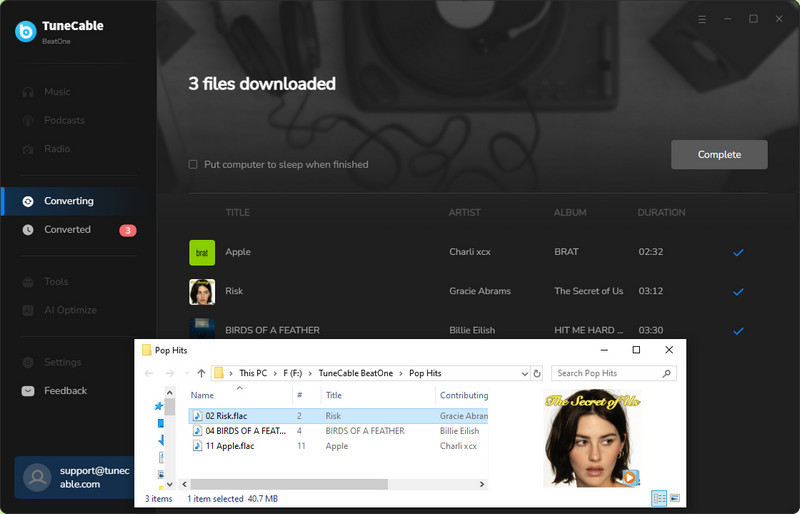Click HIT ME HARD album text

click(588, 330)
